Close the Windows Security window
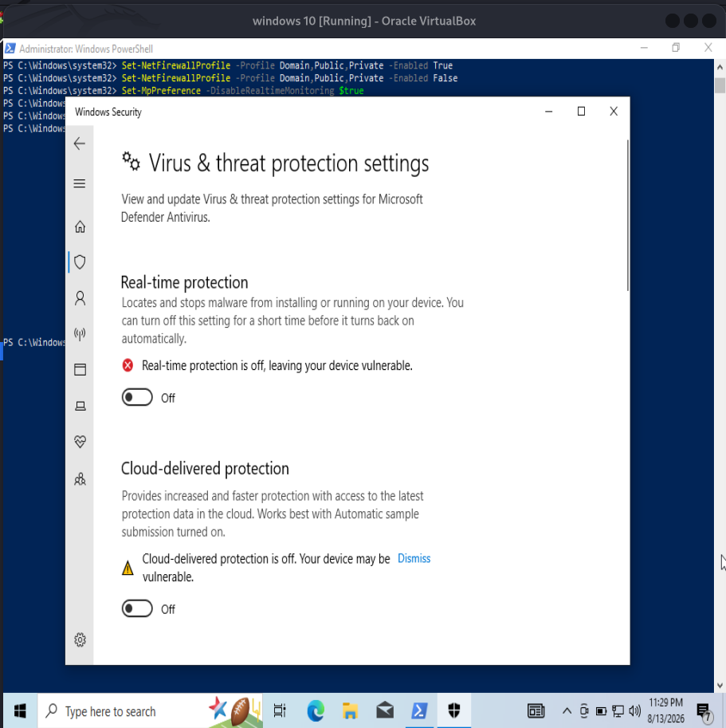The width and height of the screenshot is (726, 728). pyautogui.click(x=614, y=112)
